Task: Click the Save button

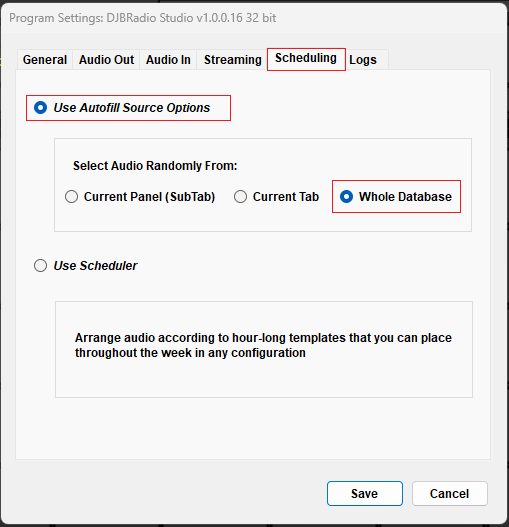Action: point(365,493)
